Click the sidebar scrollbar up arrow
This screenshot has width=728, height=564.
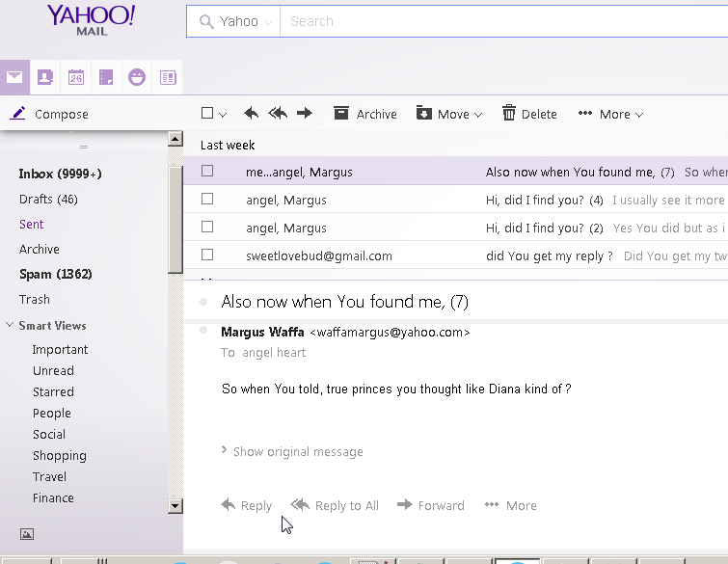tap(175, 139)
